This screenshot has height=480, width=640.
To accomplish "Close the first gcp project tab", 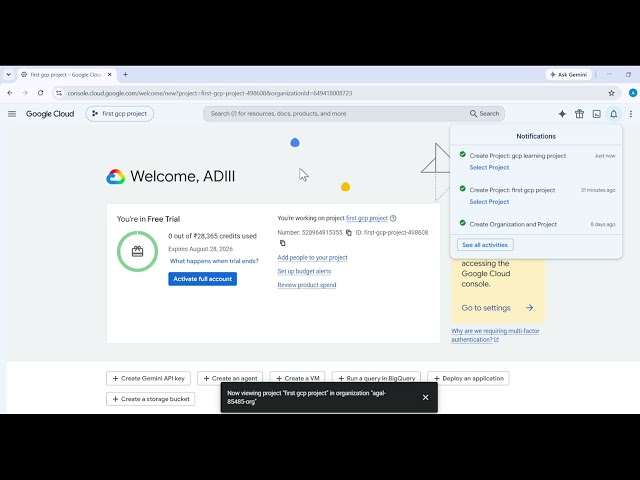I will pos(109,75).
